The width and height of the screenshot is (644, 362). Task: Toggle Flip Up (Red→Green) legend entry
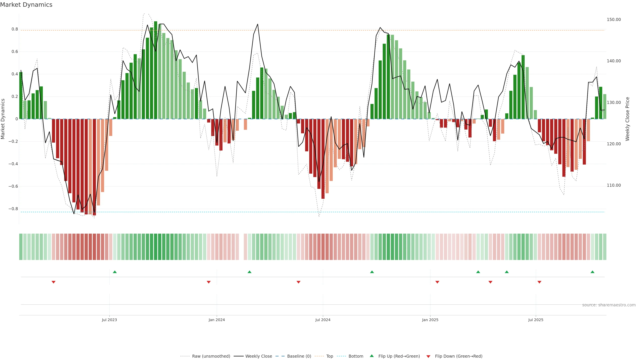tap(399, 356)
